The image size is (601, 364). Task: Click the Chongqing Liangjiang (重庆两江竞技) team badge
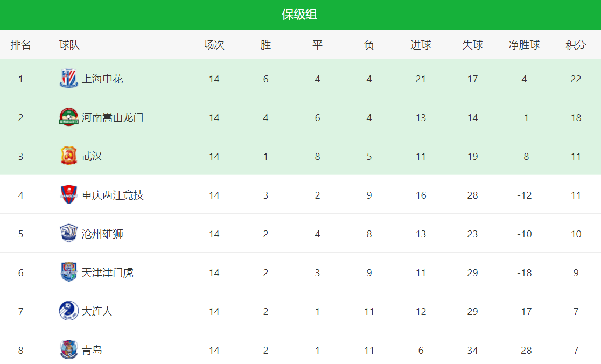[x=68, y=195]
